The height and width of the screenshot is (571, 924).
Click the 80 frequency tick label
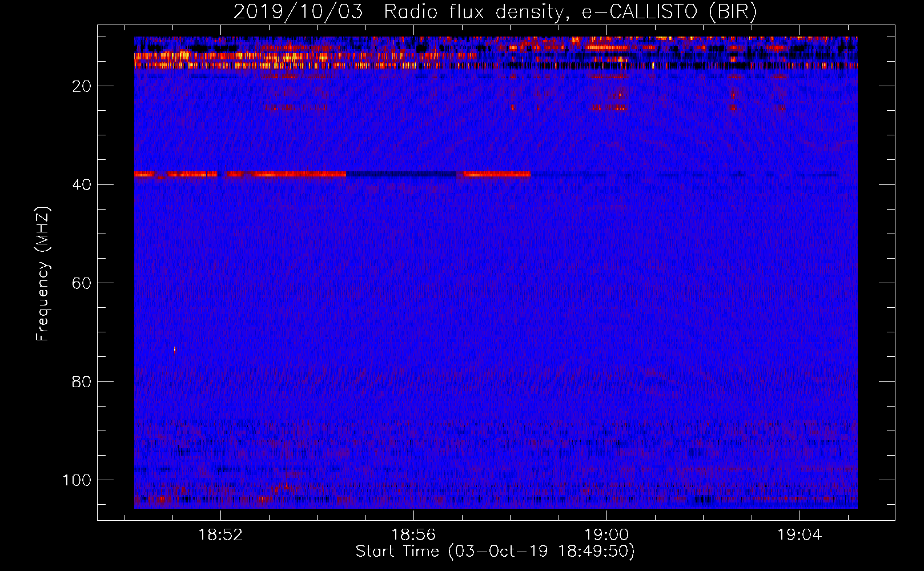point(82,381)
